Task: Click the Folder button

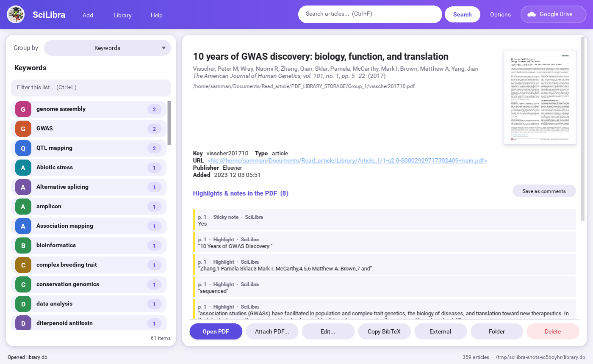Action: 497,331
